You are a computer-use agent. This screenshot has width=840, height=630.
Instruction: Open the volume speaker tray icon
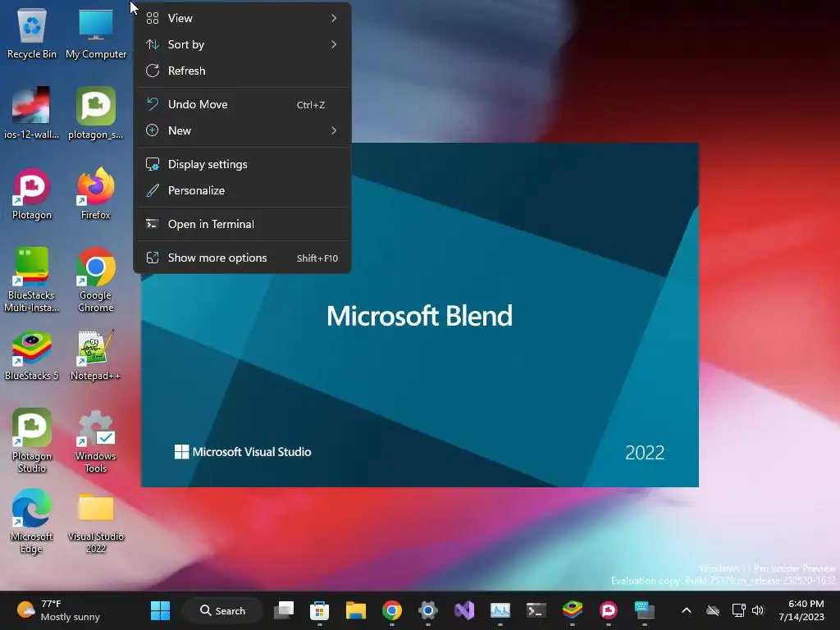coord(758,610)
